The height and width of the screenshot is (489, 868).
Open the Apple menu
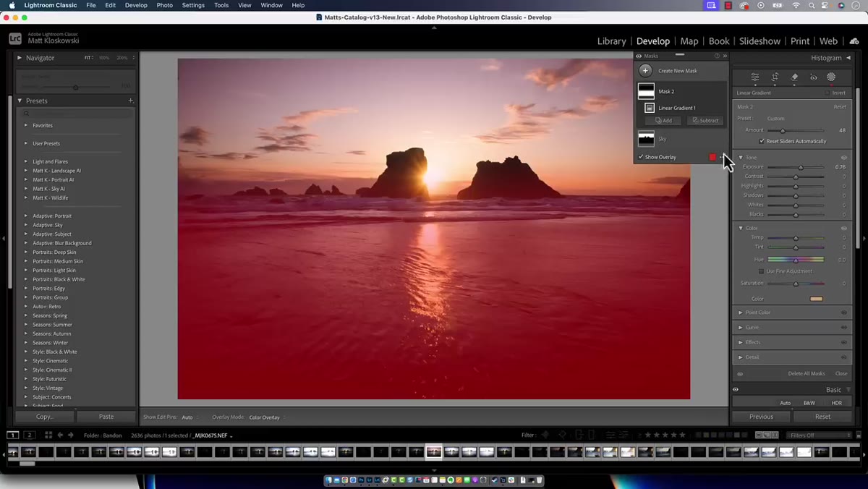pos(12,5)
